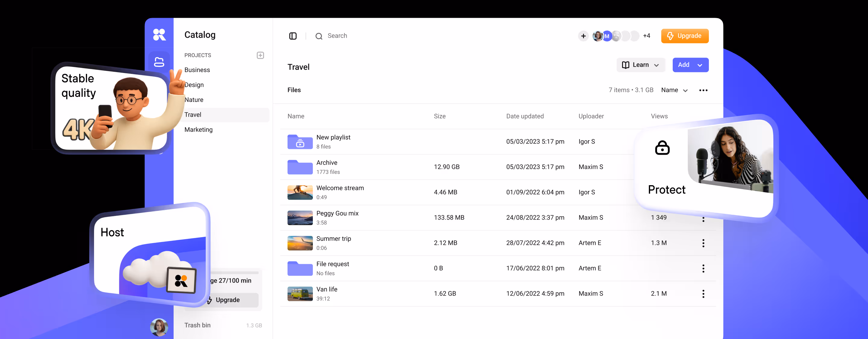Toggle the sidebar panel layout icon
Screen dimensions: 868x339
[293, 36]
